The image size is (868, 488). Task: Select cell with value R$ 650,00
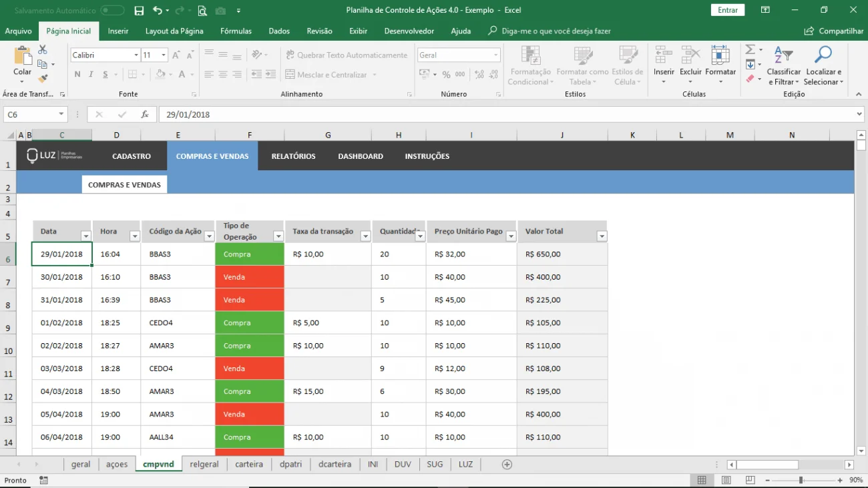(x=562, y=254)
